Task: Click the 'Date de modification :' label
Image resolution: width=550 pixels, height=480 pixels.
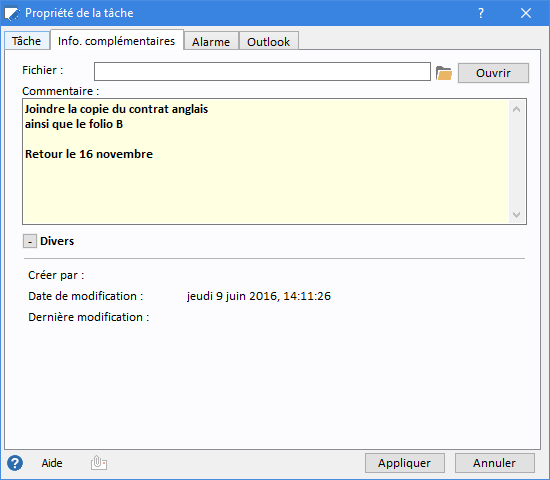Action: pyautogui.click(x=86, y=296)
